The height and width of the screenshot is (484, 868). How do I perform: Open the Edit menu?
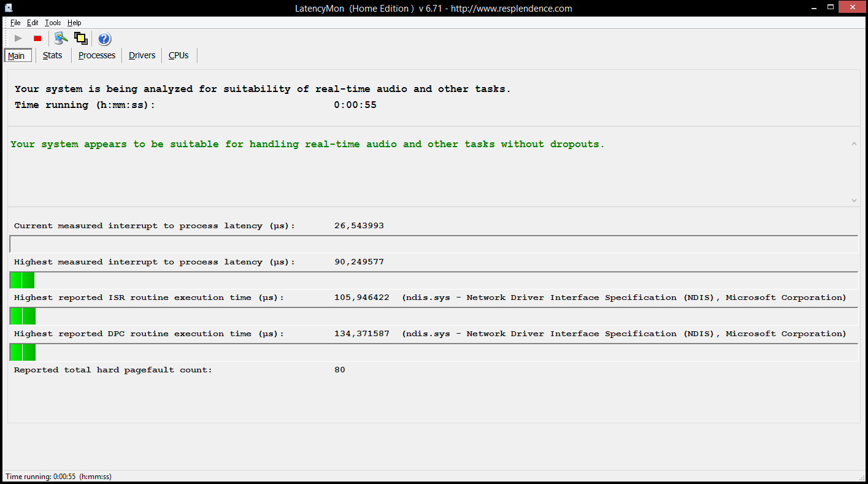coord(33,23)
